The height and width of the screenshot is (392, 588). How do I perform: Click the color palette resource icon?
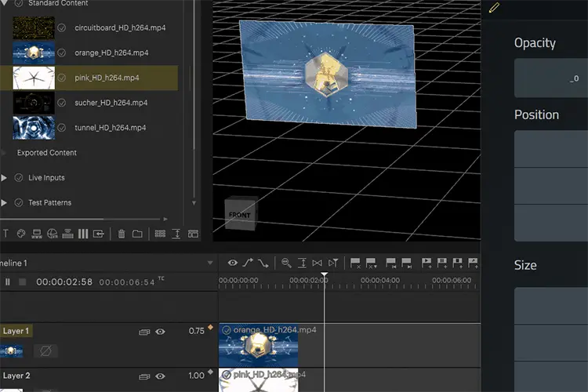[x=21, y=234]
